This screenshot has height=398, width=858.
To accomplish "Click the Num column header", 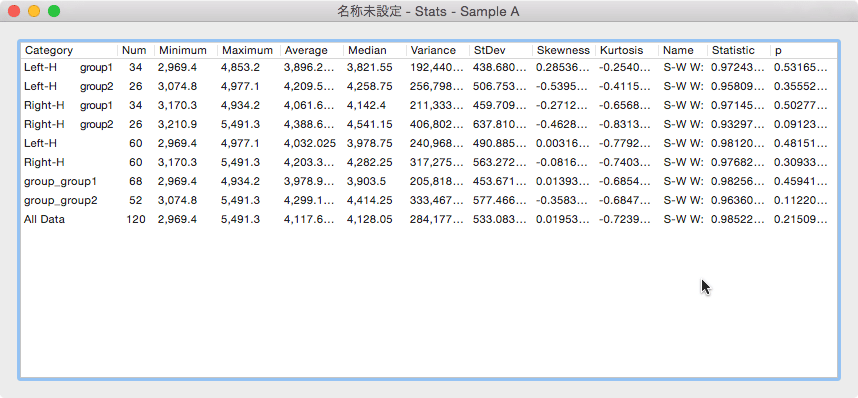I will [x=136, y=50].
